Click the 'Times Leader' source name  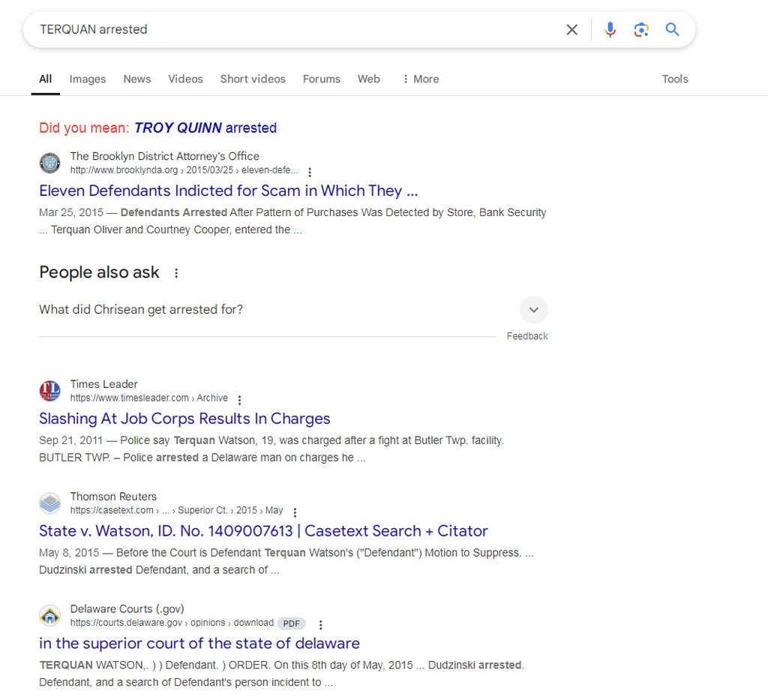(x=103, y=384)
